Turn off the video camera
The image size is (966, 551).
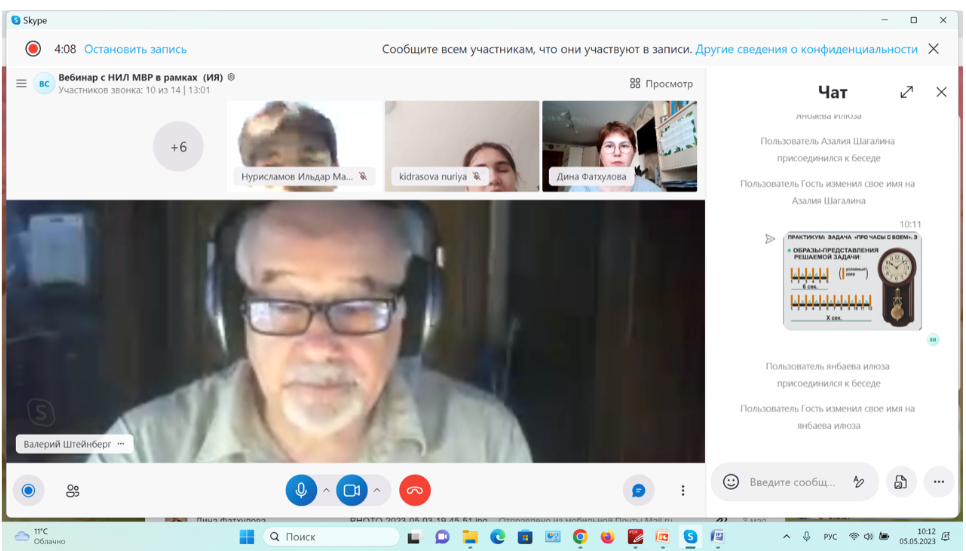click(351, 490)
